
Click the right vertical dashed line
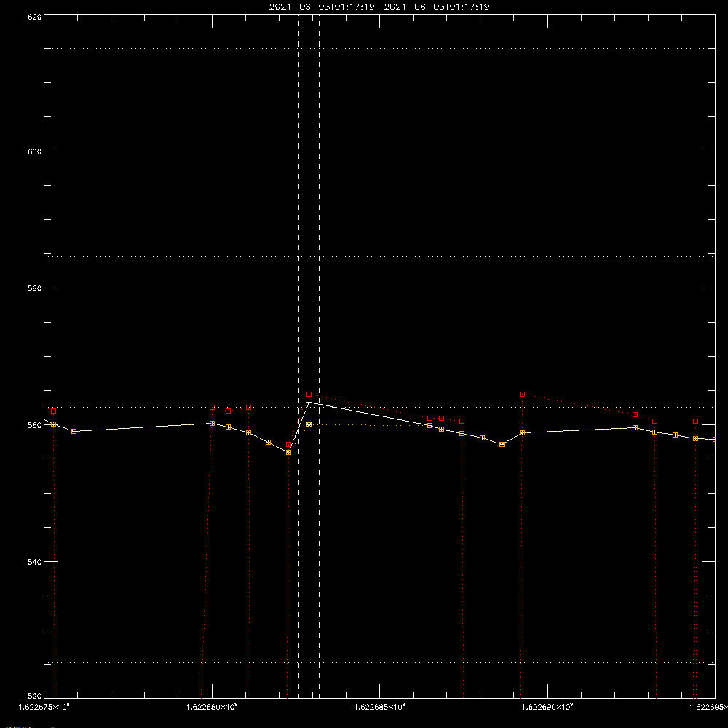[x=319, y=356]
